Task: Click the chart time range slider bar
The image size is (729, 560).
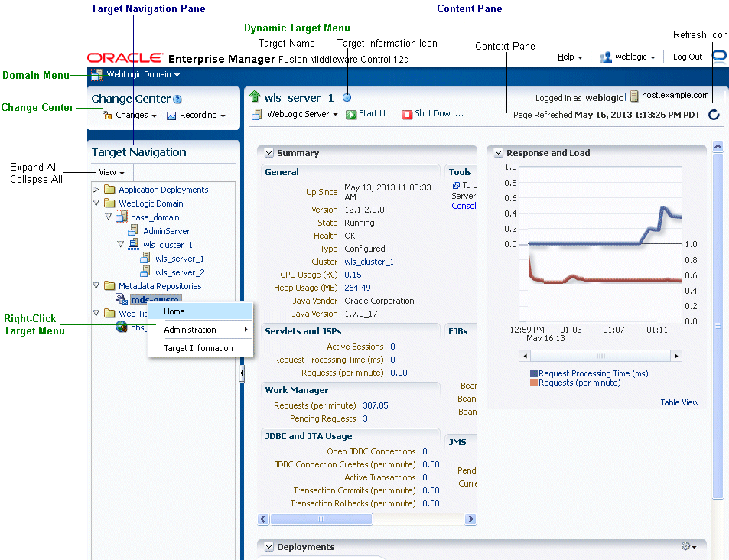Action: pos(600,356)
